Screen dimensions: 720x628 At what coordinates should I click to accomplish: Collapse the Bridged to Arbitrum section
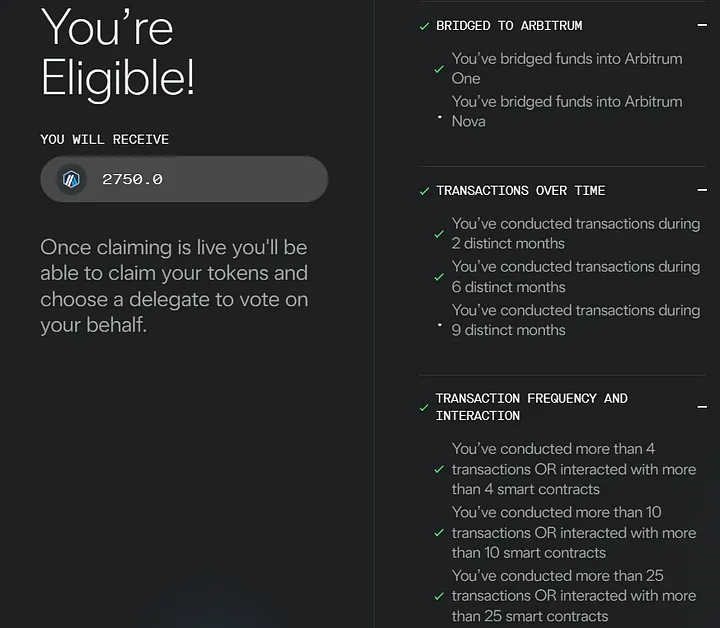(702, 25)
